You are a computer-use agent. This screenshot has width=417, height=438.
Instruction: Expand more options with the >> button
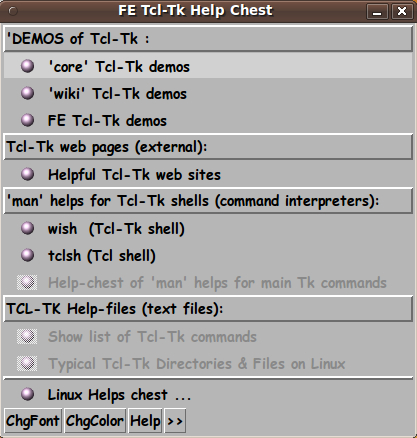pyautogui.click(x=175, y=421)
